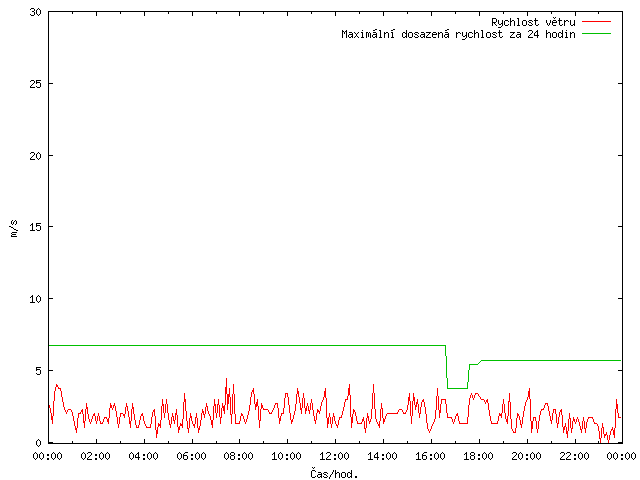Click the red wind-speed peak near 07:30
640x480 pixels.
tap(227, 380)
